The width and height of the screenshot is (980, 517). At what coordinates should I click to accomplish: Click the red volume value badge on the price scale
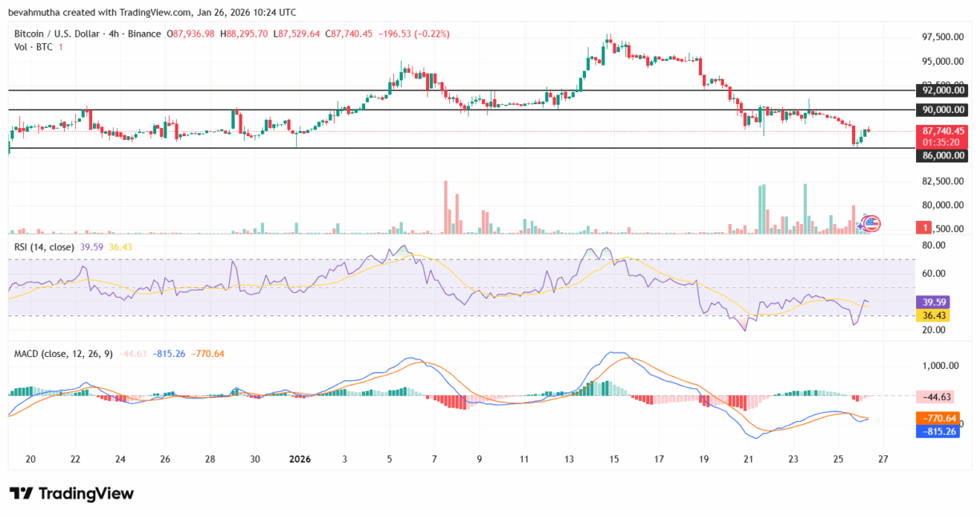(x=925, y=227)
